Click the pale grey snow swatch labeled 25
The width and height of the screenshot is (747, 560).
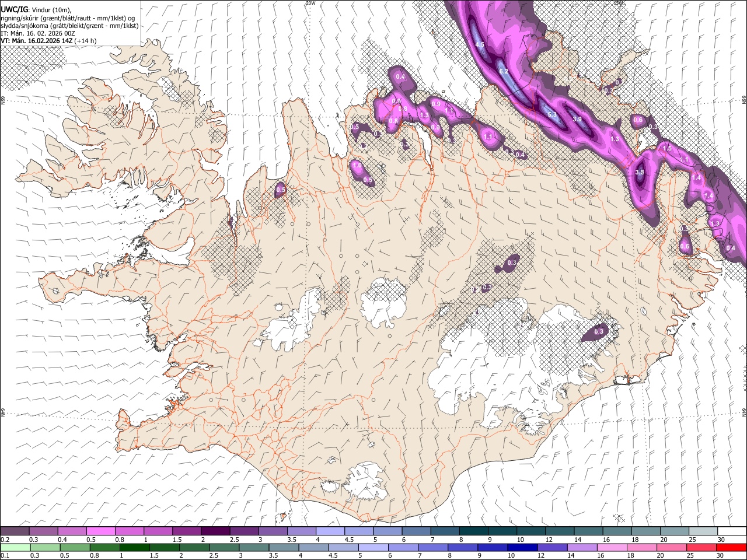click(x=703, y=531)
